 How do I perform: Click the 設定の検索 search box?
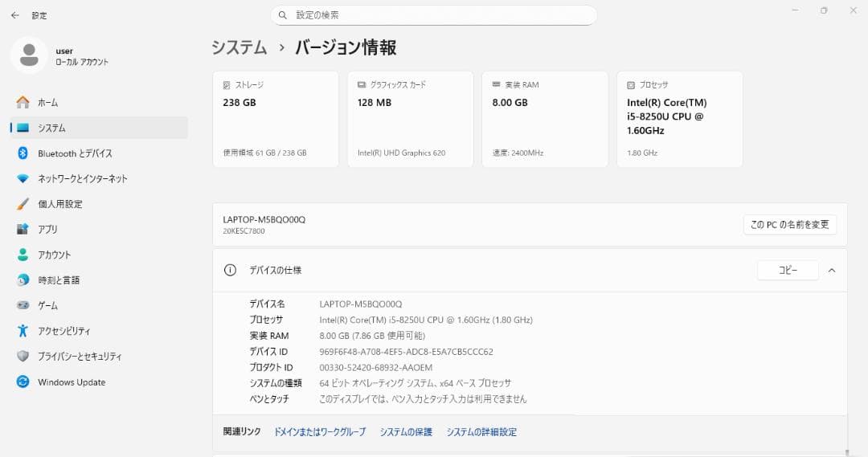coord(433,15)
